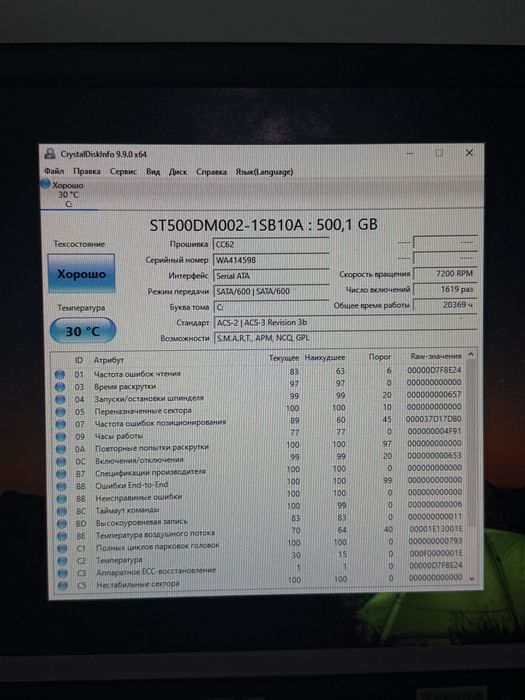The height and width of the screenshot is (700, 525).
Task: Click the disk title ST500DM002-1SB10A : 500,1 GB
Action: [x=263, y=225]
